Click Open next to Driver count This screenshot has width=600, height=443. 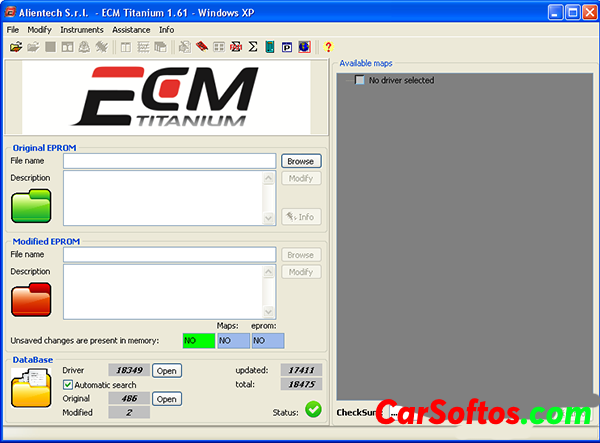(166, 370)
